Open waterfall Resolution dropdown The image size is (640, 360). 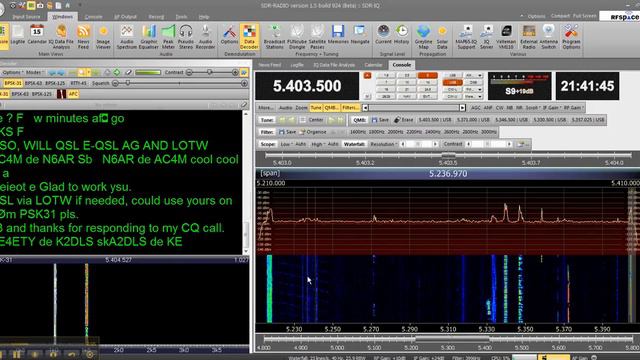click(x=384, y=144)
